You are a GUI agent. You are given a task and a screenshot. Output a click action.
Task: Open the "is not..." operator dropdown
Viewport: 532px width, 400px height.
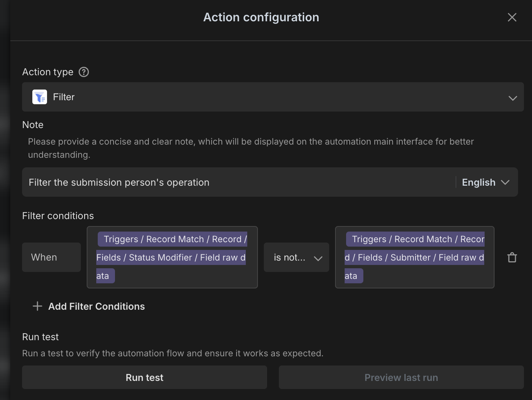click(x=296, y=257)
